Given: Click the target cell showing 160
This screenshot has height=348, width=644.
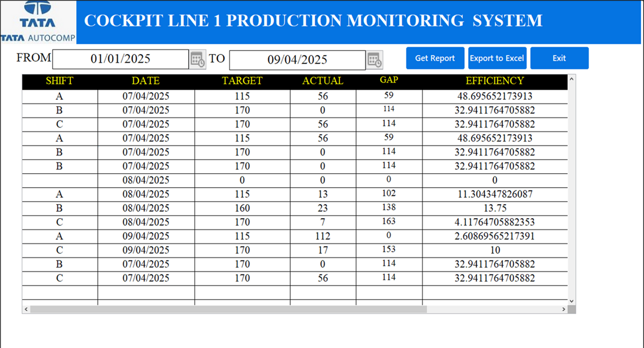Looking at the screenshot, I should click(x=242, y=208).
